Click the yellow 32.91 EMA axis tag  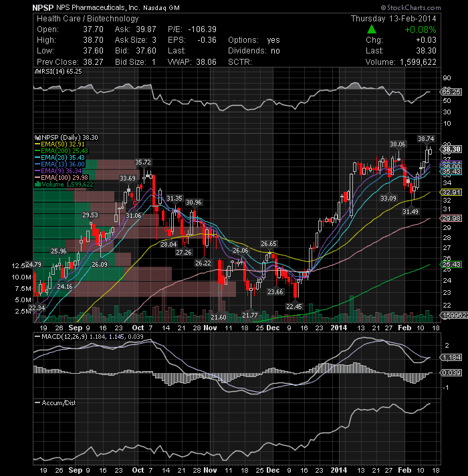[451, 193]
